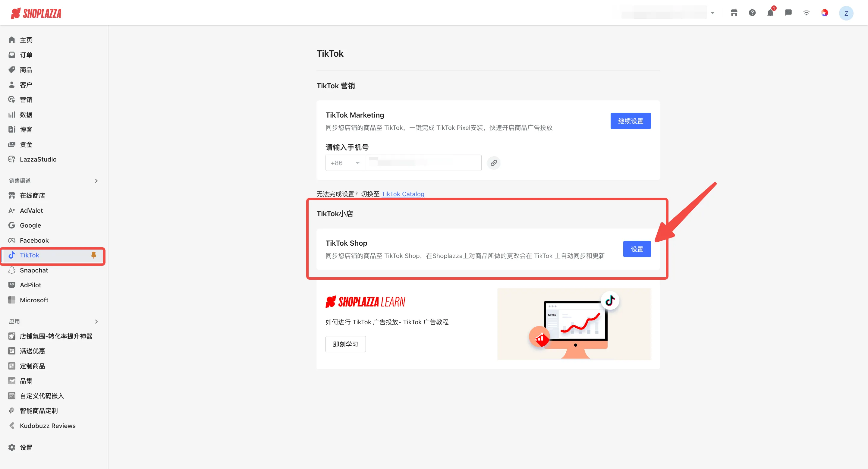
Task: Click the colorful round icon in header
Action: 825,13
